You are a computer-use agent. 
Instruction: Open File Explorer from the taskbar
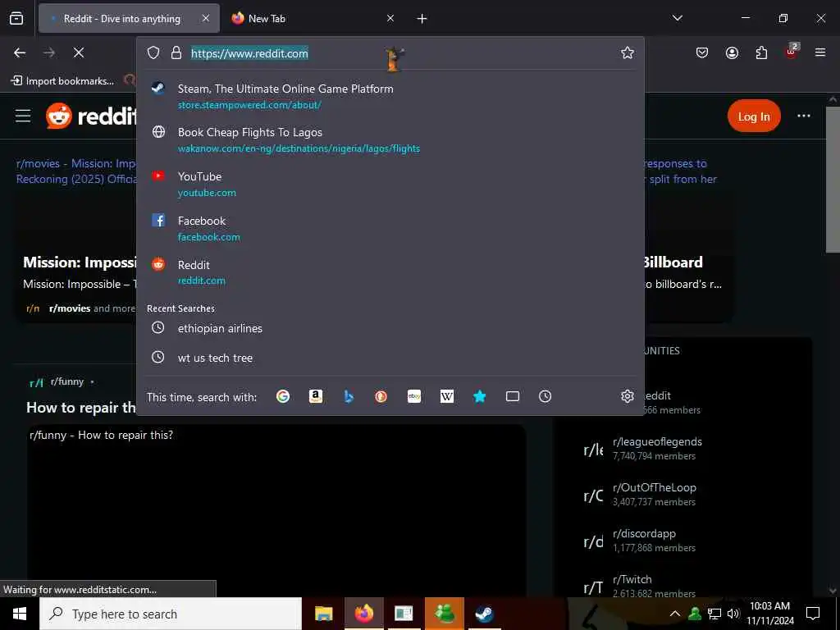click(323, 614)
